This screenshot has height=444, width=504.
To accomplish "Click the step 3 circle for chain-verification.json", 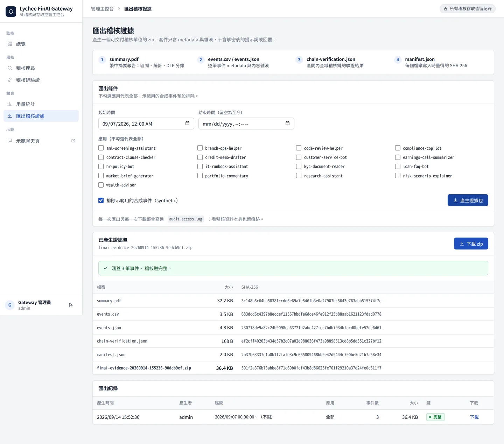I will click(299, 60).
